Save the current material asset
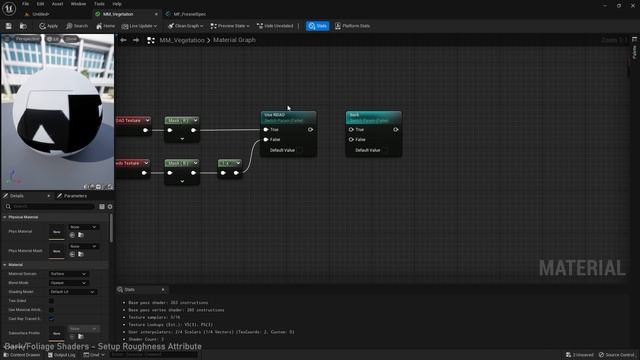Image resolution: width=640 pixels, height=360 pixels. 9,26
